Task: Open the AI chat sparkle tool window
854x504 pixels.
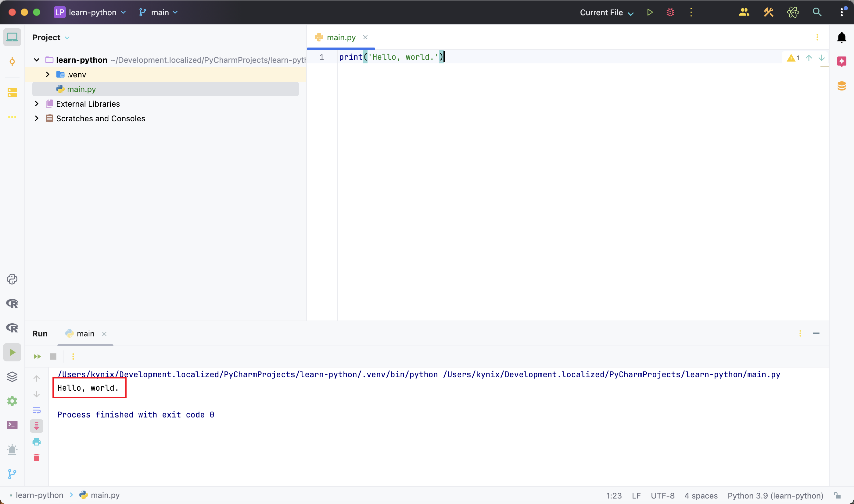Action: pyautogui.click(x=842, y=62)
